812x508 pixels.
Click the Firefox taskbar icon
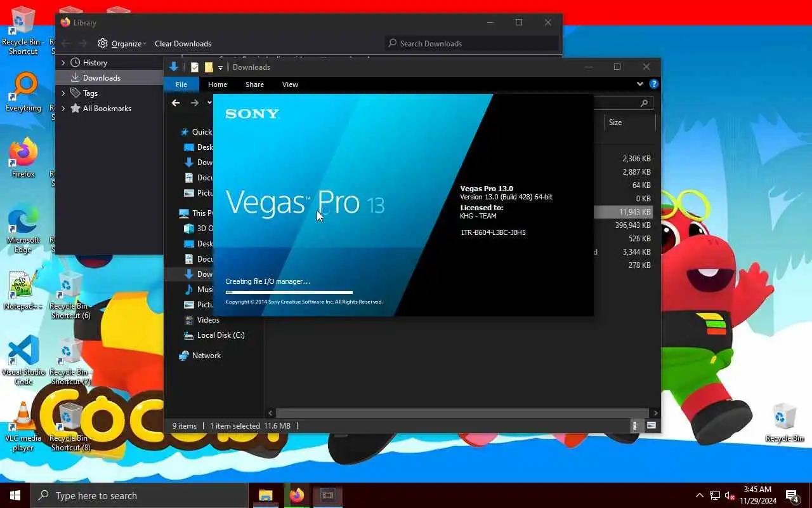[296, 495]
